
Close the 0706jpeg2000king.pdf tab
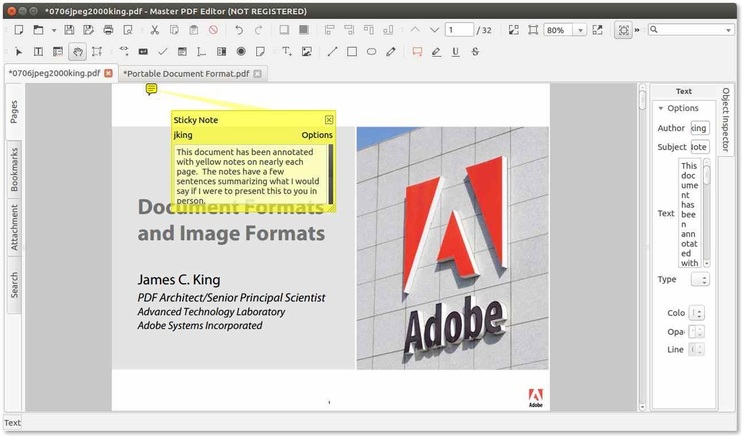click(x=108, y=73)
